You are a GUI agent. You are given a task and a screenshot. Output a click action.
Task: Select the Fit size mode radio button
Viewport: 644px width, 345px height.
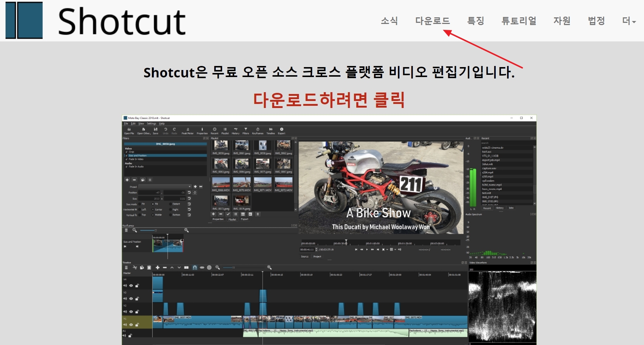click(139, 204)
